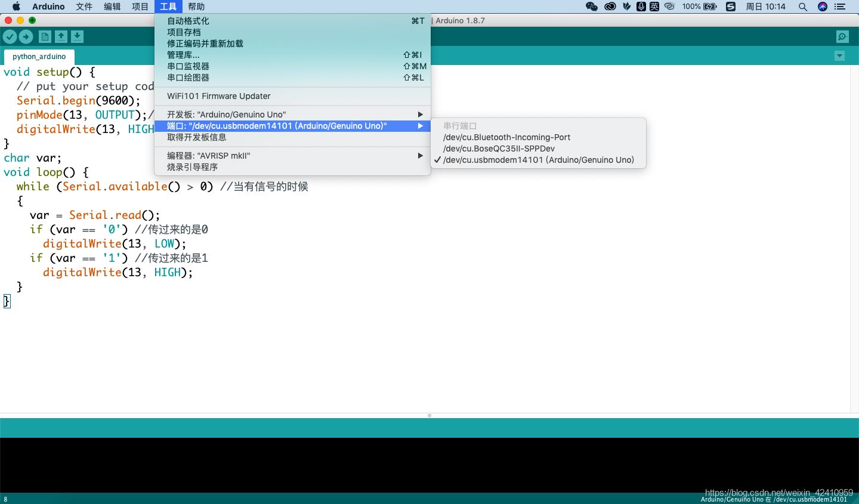This screenshot has width=859, height=504.
Task: Click the Upload arrow toolbar button
Action: pos(26,36)
